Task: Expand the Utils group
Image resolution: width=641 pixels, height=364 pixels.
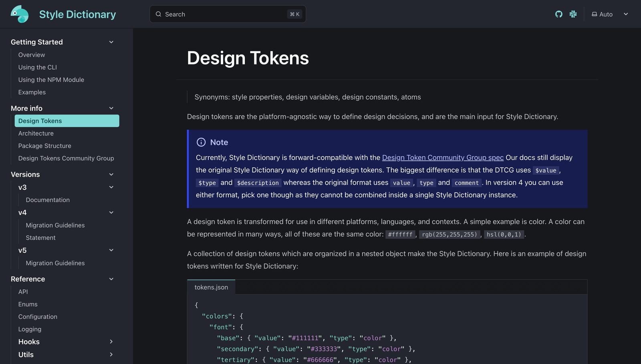Action: [111, 354]
